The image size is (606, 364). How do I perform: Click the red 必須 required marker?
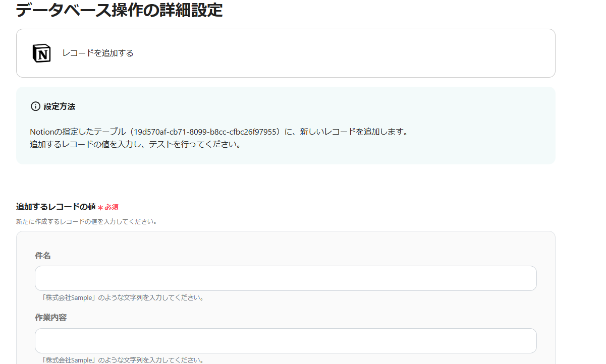tap(108, 207)
